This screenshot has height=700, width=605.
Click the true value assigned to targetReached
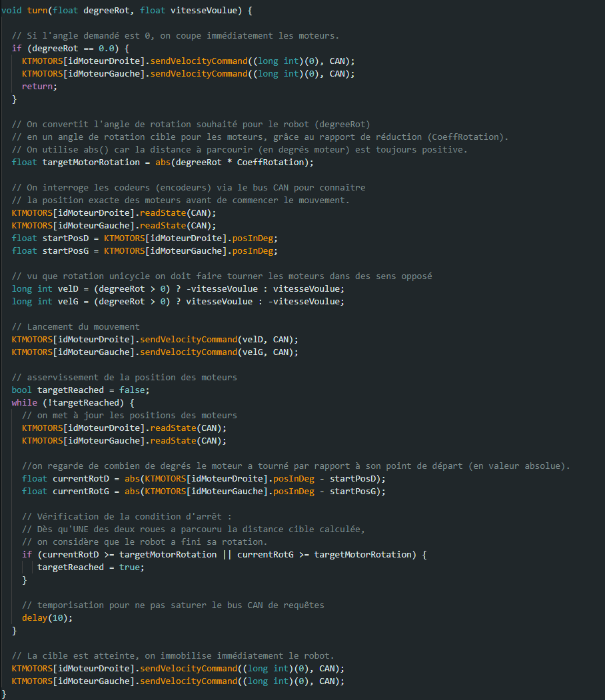[132, 567]
